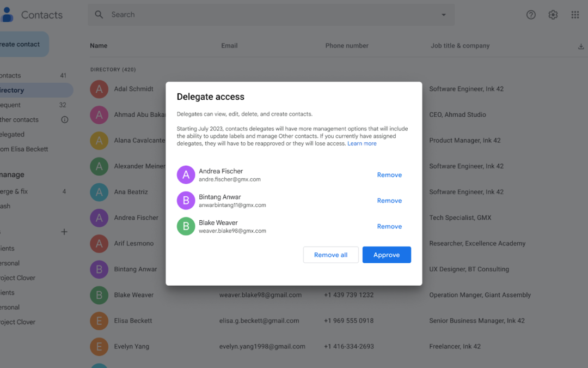Click Ana Beatriz's teal avatar
This screenshot has height=368, width=588.
pos(99,192)
